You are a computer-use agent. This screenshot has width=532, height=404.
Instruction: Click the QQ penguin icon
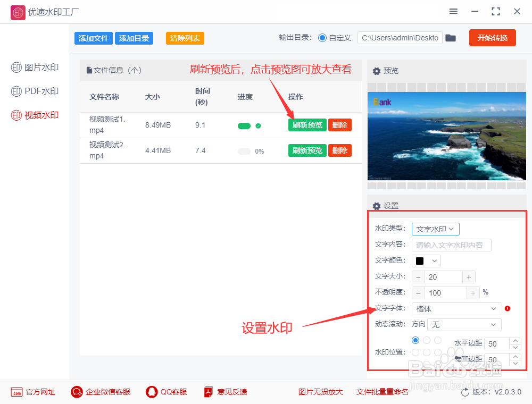pyautogui.click(x=152, y=392)
